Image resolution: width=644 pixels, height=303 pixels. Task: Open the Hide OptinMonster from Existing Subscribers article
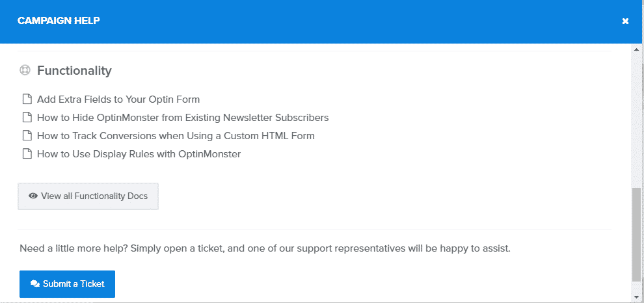183,118
